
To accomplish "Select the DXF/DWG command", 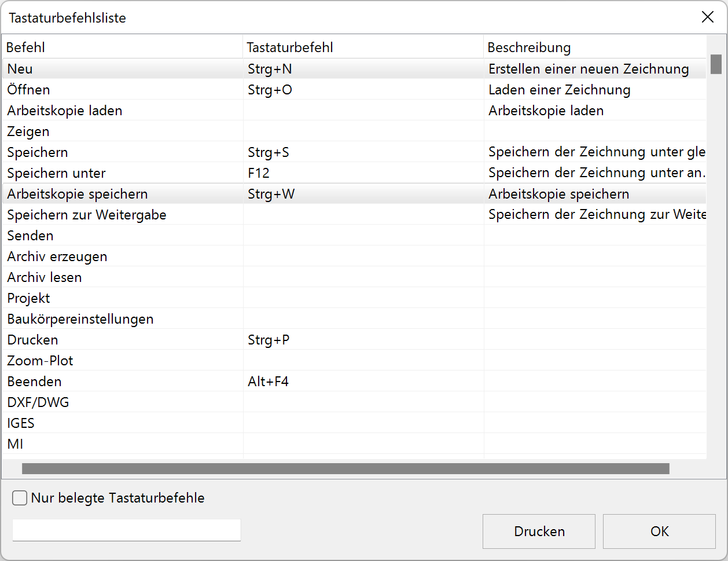I will point(116,402).
